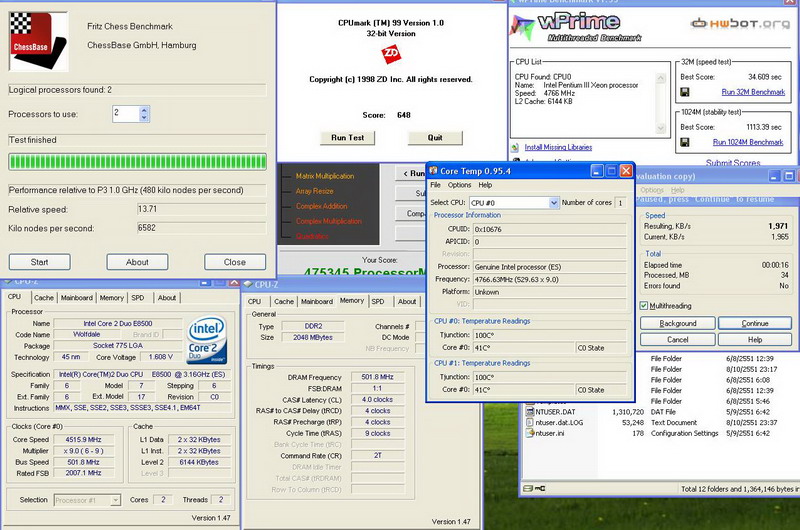Viewport: 800px width, 530px height.
Task: Switch to Cache tab in left CPU-Z window
Action: click(x=44, y=298)
